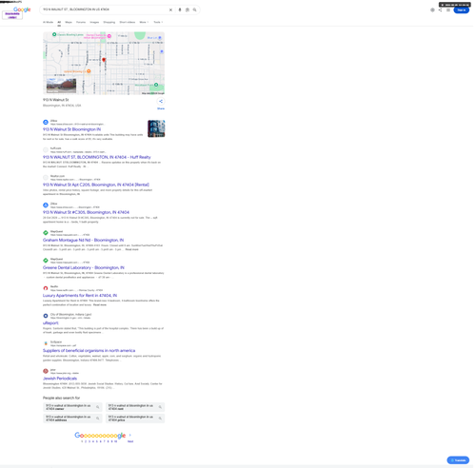The height and width of the screenshot is (468, 476).
Task: Open Graham Montague Nd Nd result
Action: [83, 240]
